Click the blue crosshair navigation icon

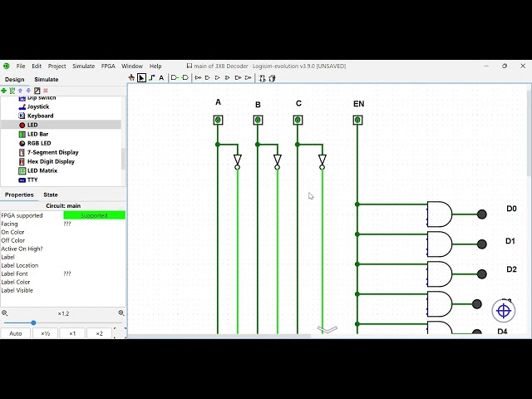(x=504, y=310)
